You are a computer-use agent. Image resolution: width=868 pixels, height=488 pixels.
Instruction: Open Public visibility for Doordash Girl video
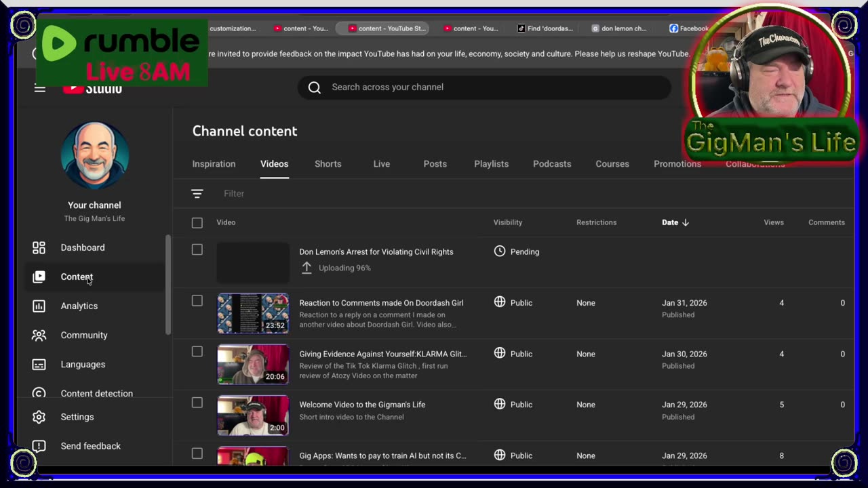point(514,303)
